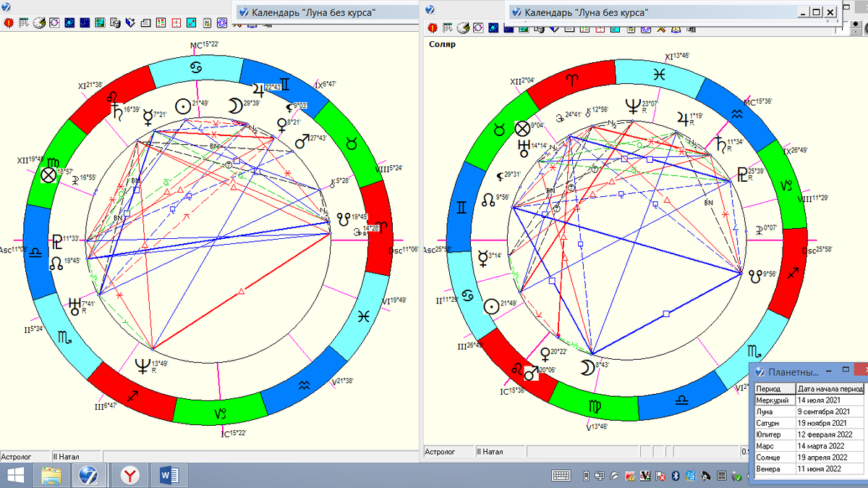This screenshot has height=488, width=868.
Task: Launch Yandex Browser from the taskbar
Action: (x=129, y=476)
